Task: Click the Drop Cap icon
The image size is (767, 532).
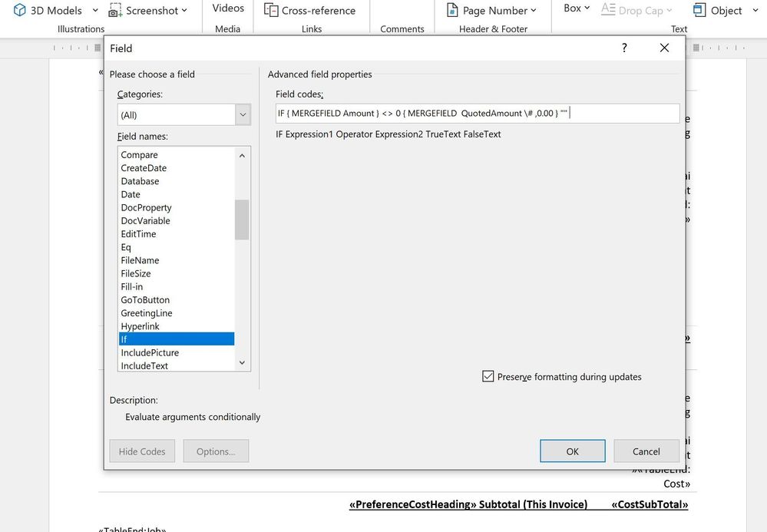Action: (608, 10)
